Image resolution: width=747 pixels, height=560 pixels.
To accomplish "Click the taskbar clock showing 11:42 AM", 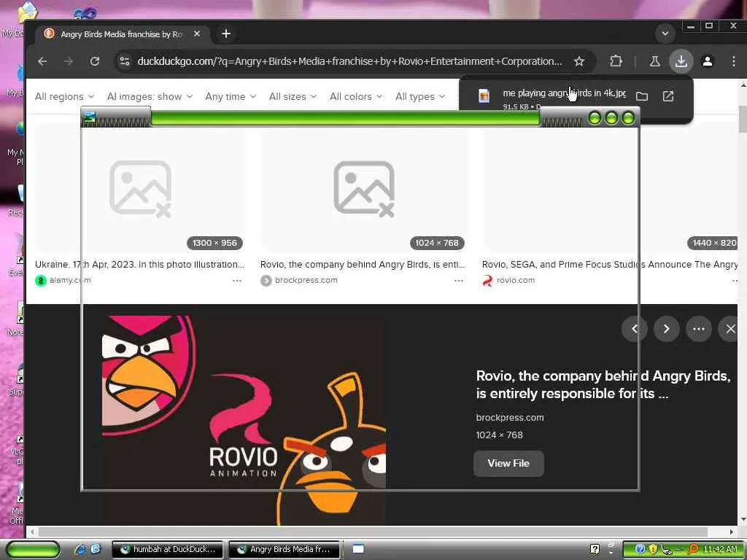I will click(x=720, y=550).
